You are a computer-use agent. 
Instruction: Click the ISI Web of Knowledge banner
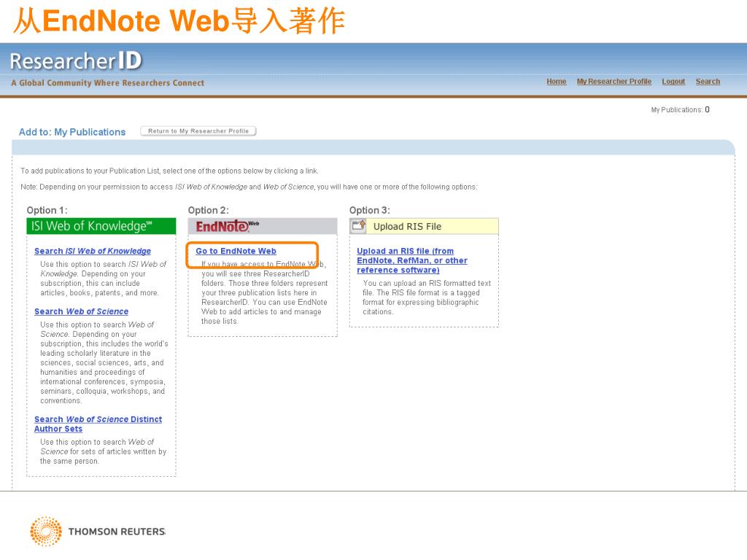pyautogui.click(x=101, y=226)
